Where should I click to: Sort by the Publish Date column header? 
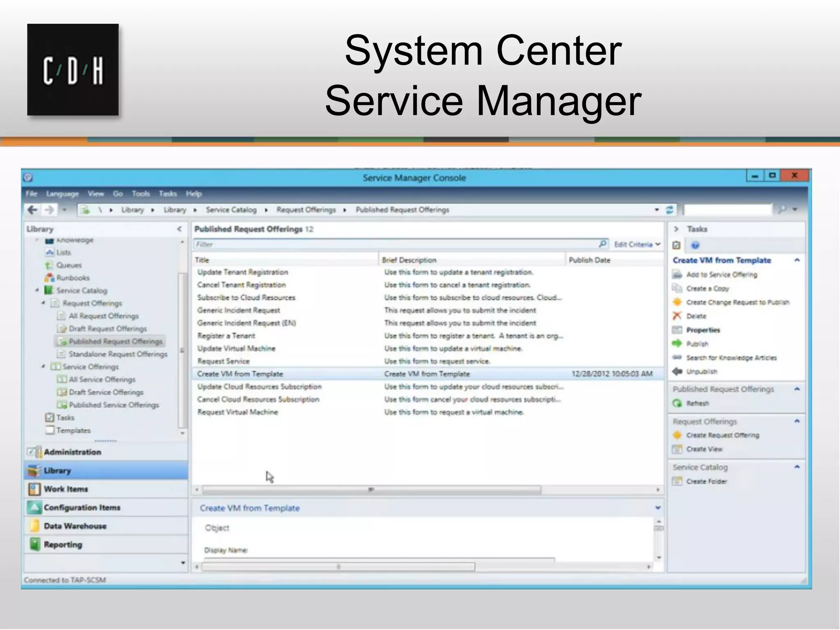click(614, 260)
